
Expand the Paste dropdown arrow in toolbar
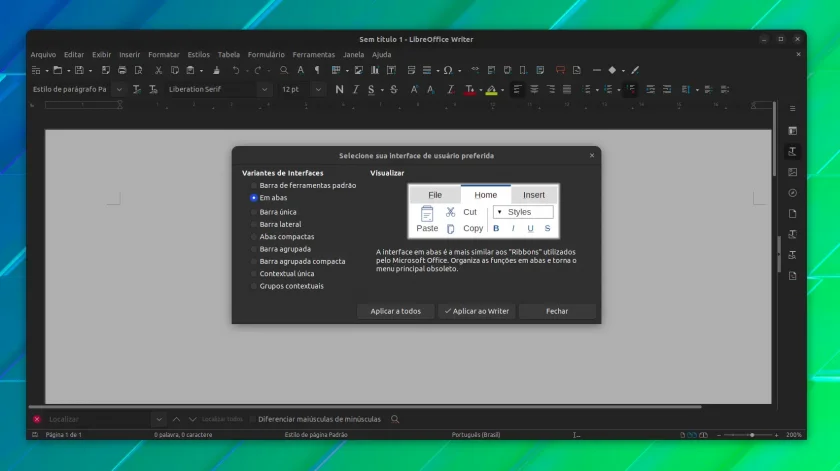[x=201, y=71]
